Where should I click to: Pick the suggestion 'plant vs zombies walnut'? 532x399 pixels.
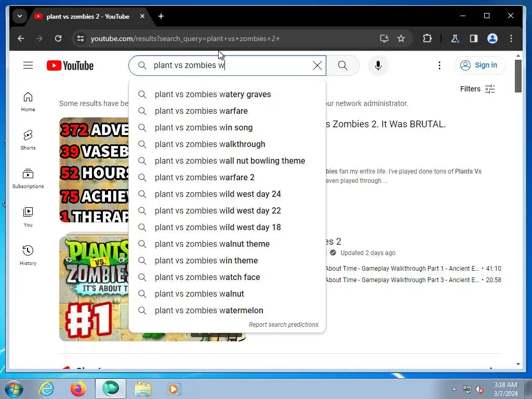[x=227, y=294]
